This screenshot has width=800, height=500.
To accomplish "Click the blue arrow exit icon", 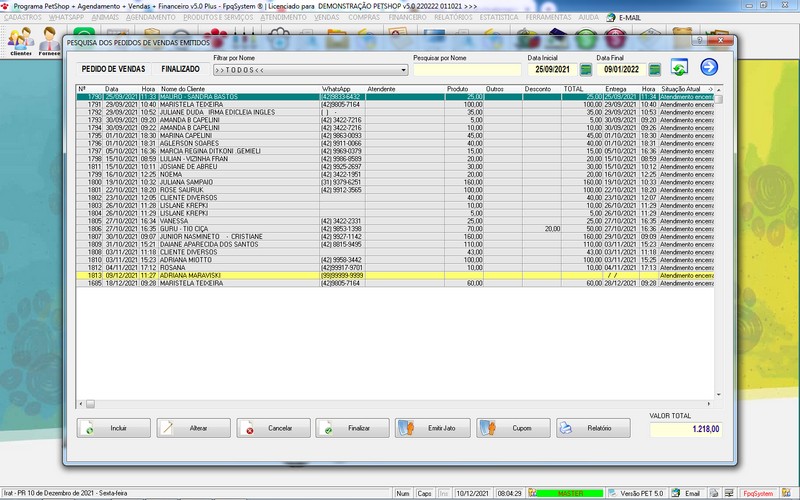I will pos(709,67).
